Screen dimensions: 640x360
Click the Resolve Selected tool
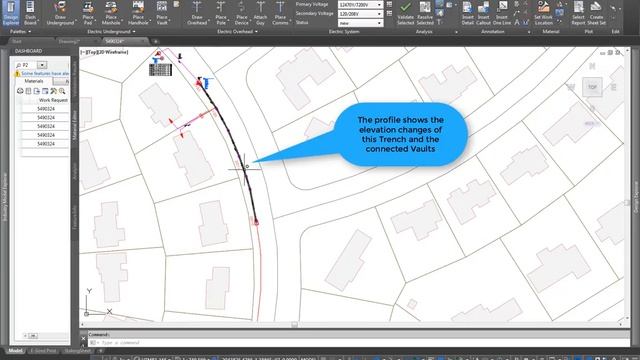click(x=425, y=13)
